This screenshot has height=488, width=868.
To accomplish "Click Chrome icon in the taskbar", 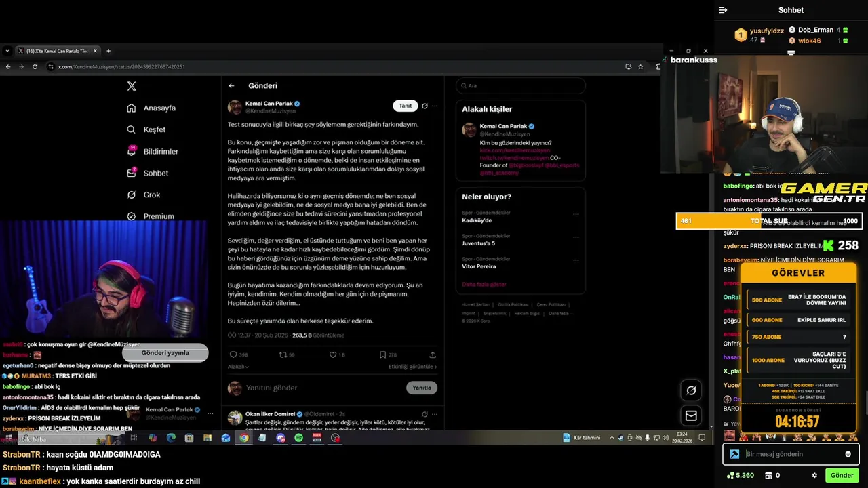I will 243,438.
